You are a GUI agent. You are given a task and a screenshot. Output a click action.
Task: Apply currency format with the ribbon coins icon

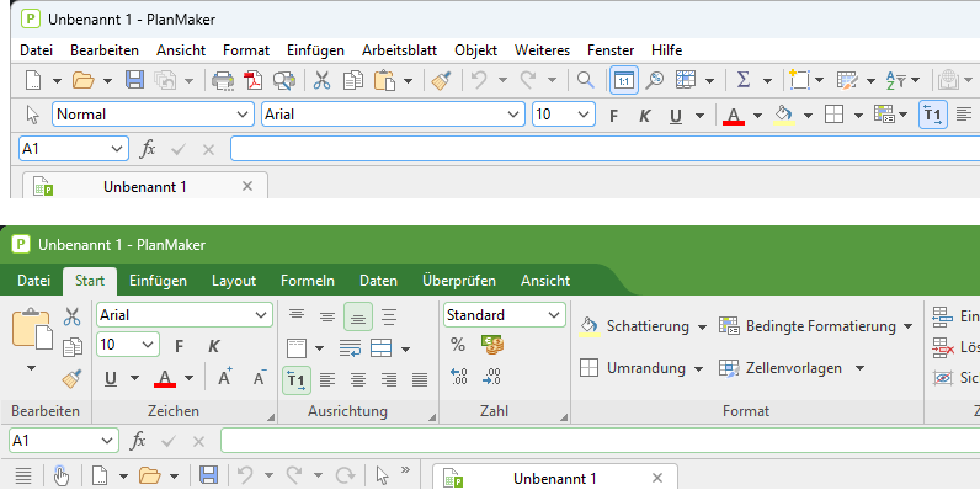pos(492,344)
